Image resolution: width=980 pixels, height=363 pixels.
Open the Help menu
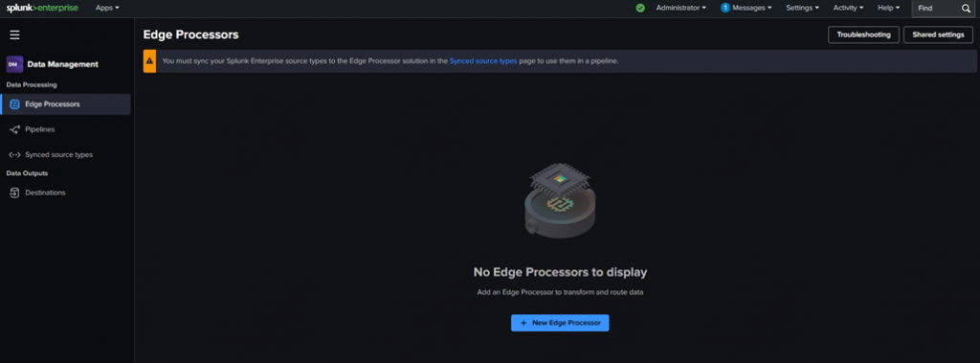click(889, 8)
